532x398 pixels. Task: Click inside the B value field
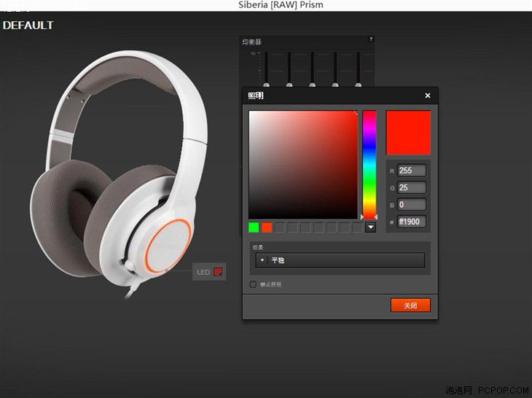[412, 205]
